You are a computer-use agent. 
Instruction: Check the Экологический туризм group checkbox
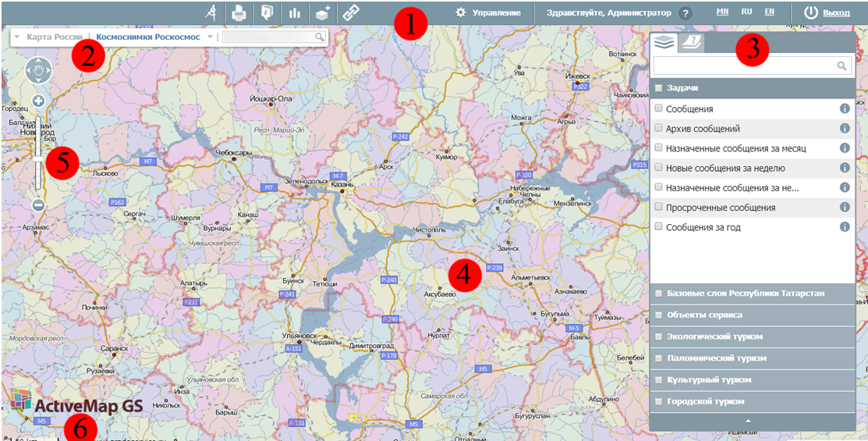tap(658, 336)
